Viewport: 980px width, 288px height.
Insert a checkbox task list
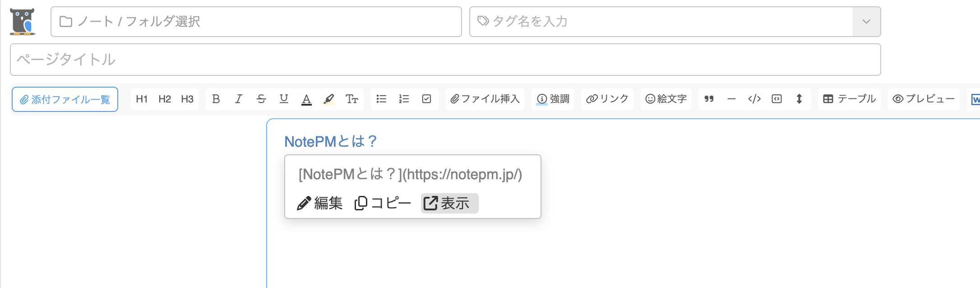tap(426, 99)
